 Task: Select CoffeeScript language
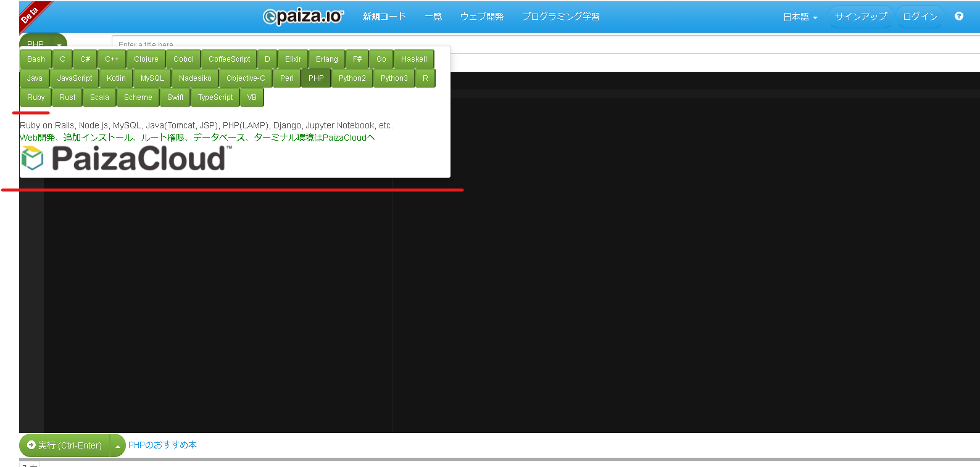tap(229, 59)
